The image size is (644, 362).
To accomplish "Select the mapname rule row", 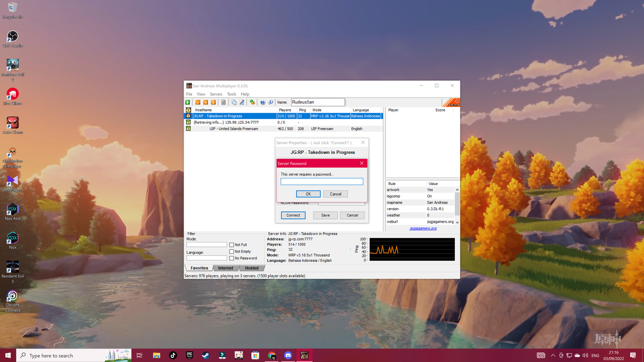I will [421, 203].
